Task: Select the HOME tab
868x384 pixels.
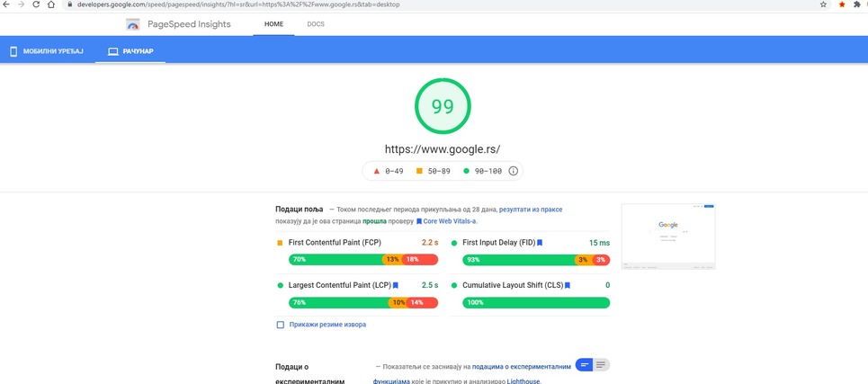Action: pyautogui.click(x=273, y=24)
